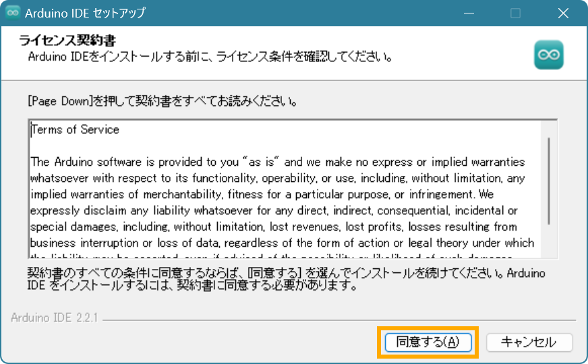Click the line starting 'special damages, including'
588x364 pixels.
(274, 226)
